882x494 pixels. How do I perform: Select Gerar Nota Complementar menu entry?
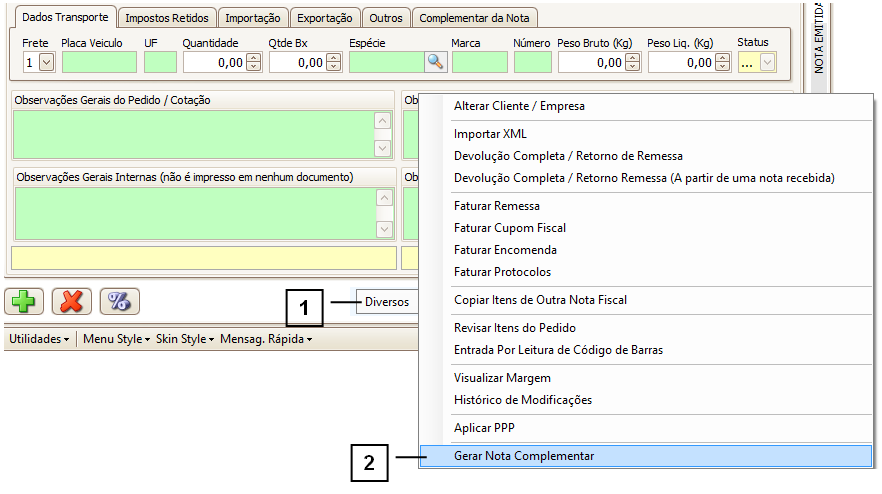(524, 456)
